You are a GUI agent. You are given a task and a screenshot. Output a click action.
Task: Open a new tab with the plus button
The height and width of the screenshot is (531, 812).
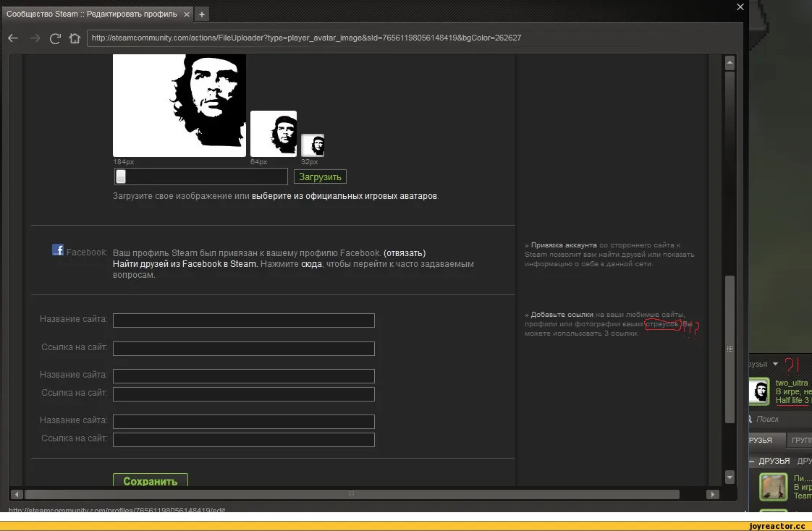pos(202,14)
